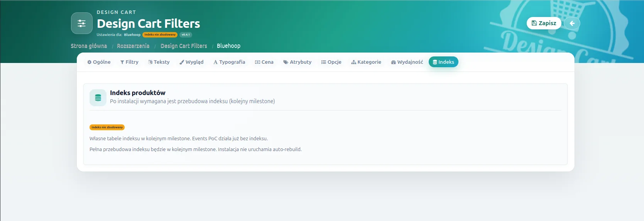Click the text 'Po instalacji wymagana jest przebudowa indeksu'
The width and height of the screenshot is (644, 221).
click(x=169, y=101)
